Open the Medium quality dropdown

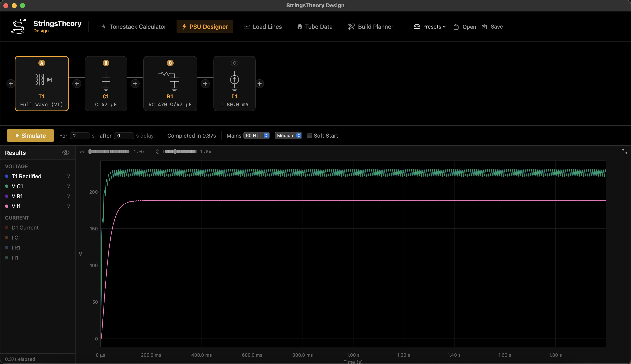(x=288, y=135)
